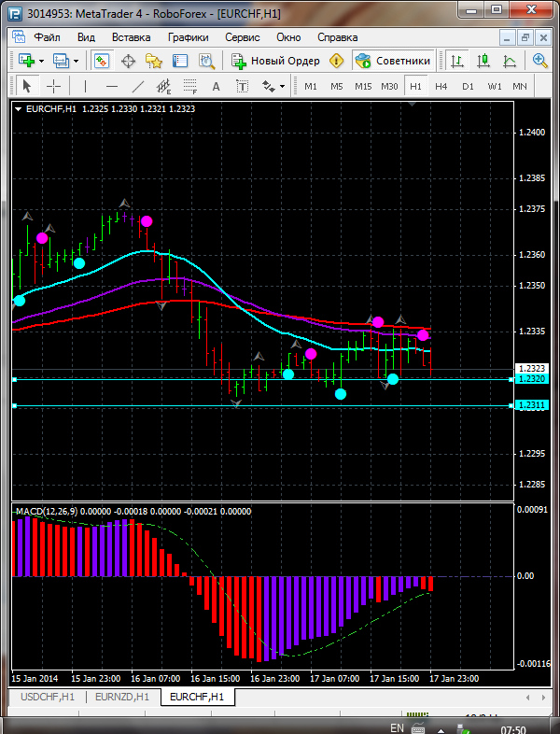Viewport: 560px width, 734px height.
Task: Switch the chart to H4 timeframe
Action: click(x=441, y=86)
